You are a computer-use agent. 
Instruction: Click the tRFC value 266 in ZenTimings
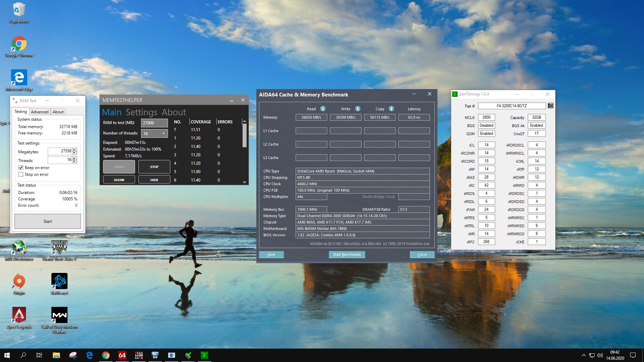[x=486, y=242]
